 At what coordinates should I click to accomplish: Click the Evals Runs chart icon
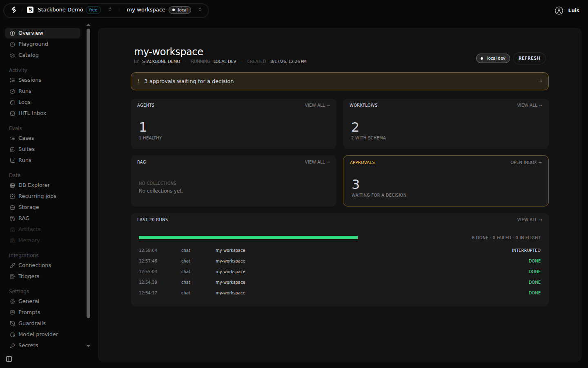click(13, 160)
